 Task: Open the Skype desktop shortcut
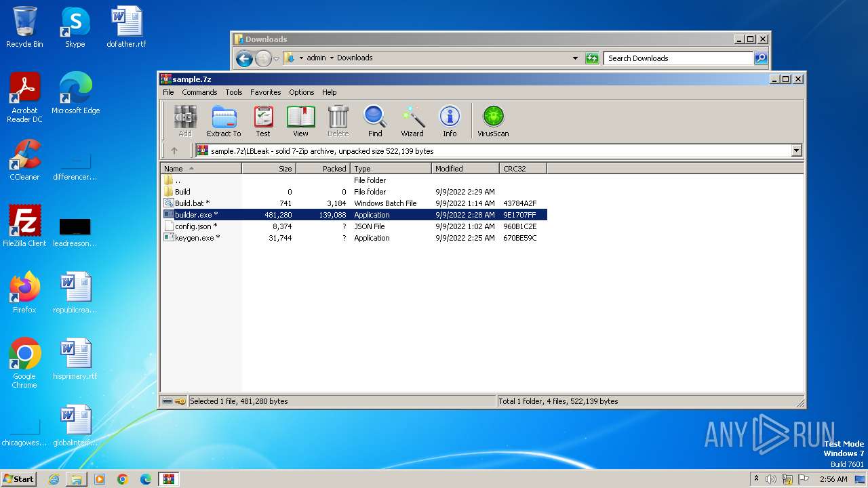point(75,27)
